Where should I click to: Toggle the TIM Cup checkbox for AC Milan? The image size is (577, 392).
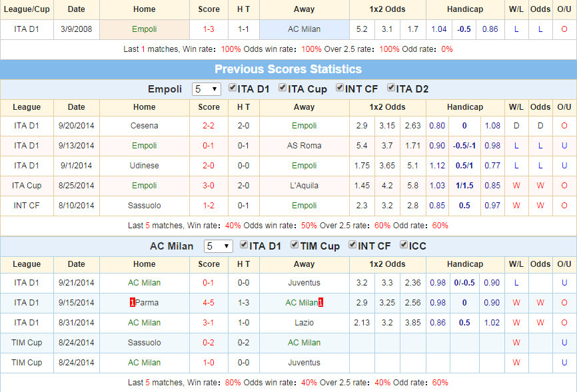pos(294,244)
